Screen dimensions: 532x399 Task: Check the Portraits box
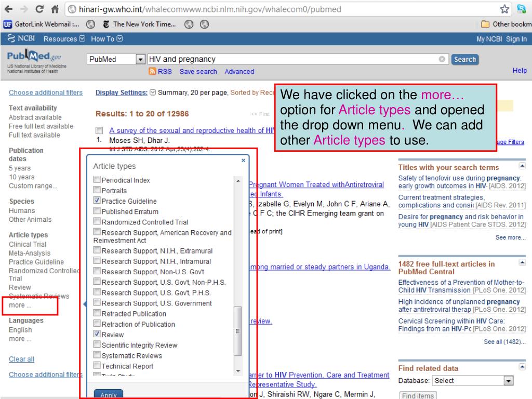(97, 190)
